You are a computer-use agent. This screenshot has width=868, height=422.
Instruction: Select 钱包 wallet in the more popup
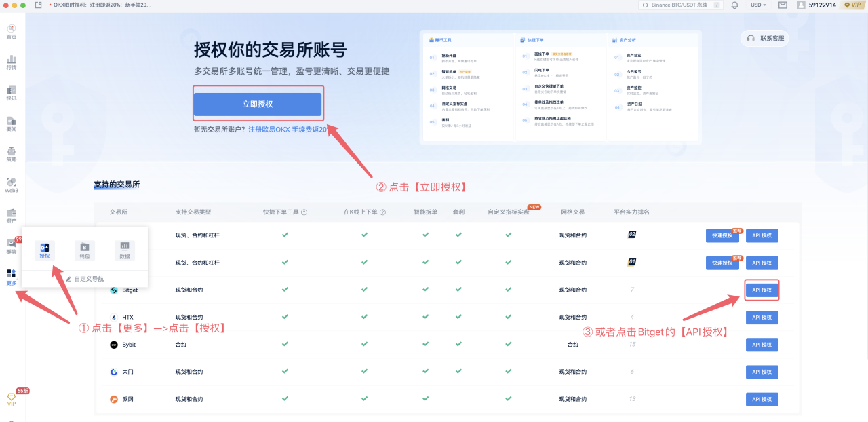(x=85, y=250)
